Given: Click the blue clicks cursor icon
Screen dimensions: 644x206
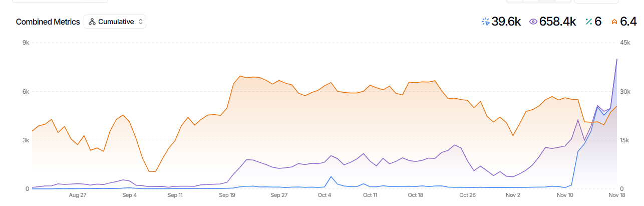Looking at the screenshot, I should (x=485, y=22).
